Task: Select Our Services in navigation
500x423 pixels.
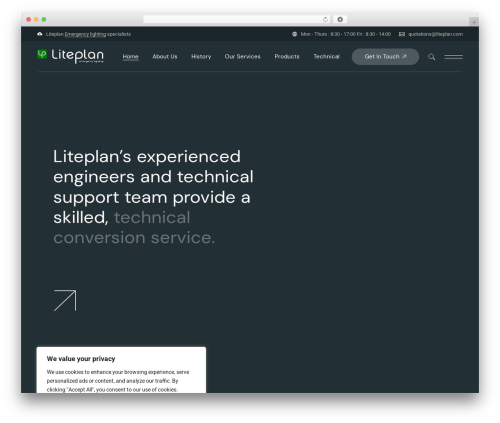Action: point(242,57)
